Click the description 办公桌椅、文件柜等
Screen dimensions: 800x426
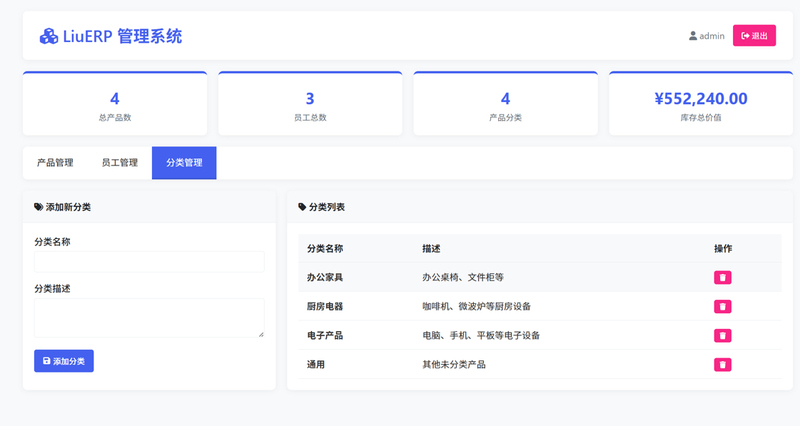coord(463,277)
